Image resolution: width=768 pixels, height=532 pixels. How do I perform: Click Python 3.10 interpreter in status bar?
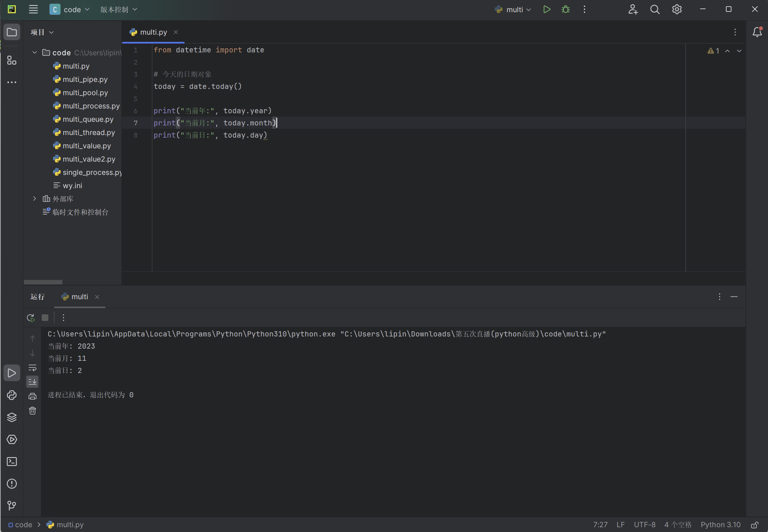click(720, 525)
